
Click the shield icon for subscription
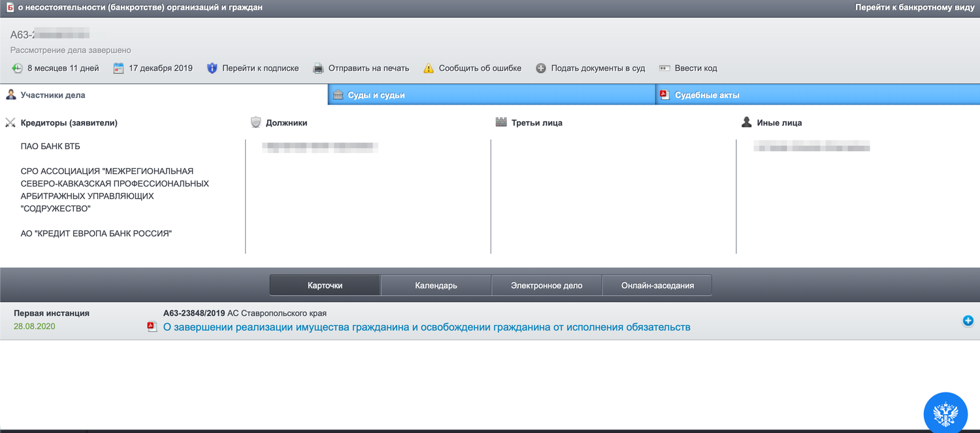pos(212,68)
